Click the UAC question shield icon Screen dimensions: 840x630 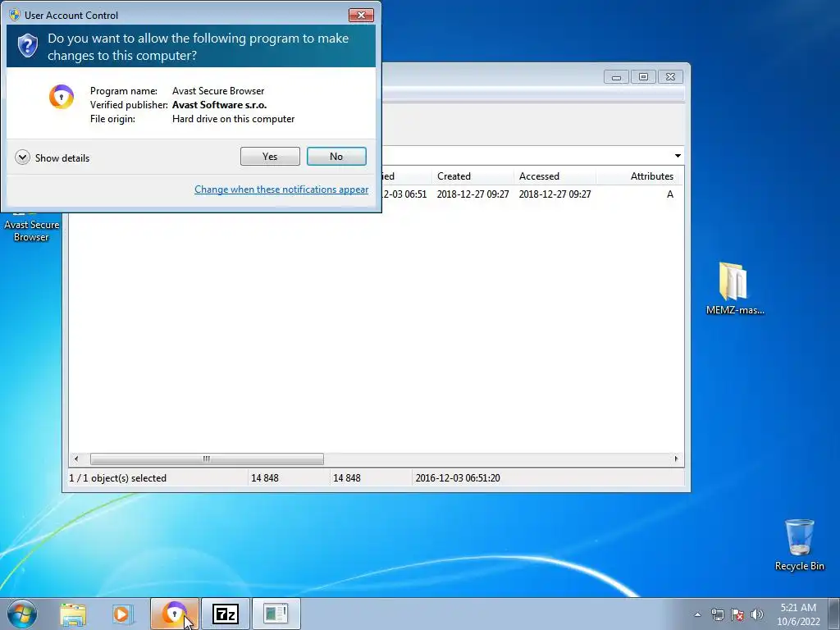click(x=27, y=46)
